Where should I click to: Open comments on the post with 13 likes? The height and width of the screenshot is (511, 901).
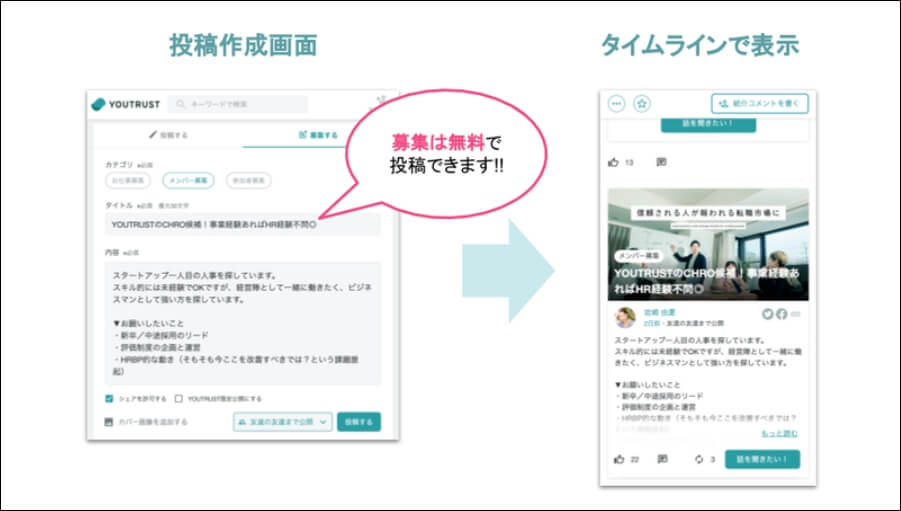[x=661, y=163]
